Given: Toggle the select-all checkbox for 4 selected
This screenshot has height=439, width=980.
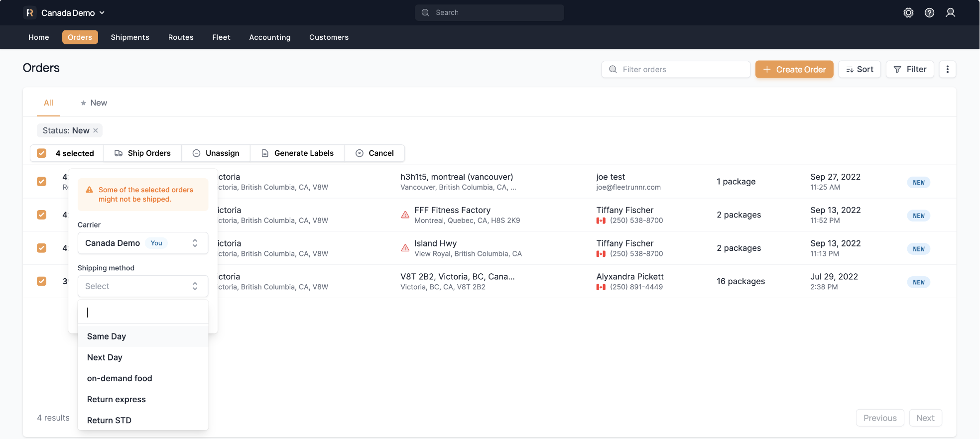Looking at the screenshot, I should [x=42, y=153].
